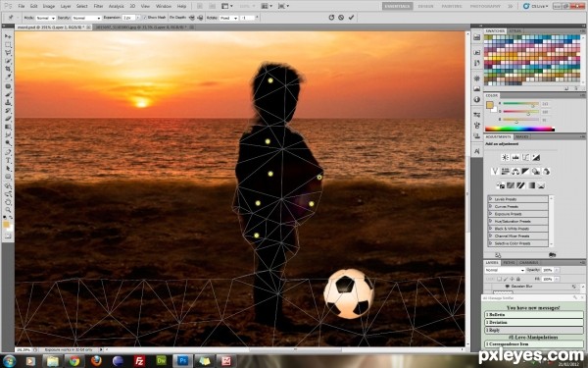Screen dimensions: 588x368
Task: Add a Curves adjustment
Action: point(525,157)
